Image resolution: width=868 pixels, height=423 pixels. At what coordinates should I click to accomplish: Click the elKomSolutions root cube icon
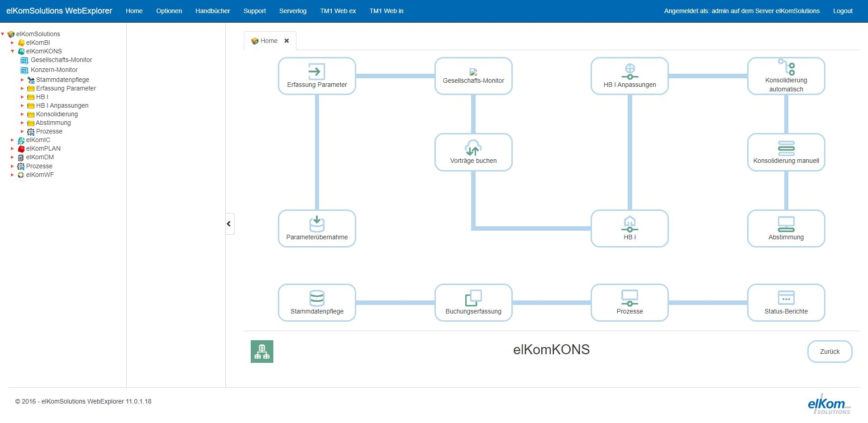coord(11,34)
